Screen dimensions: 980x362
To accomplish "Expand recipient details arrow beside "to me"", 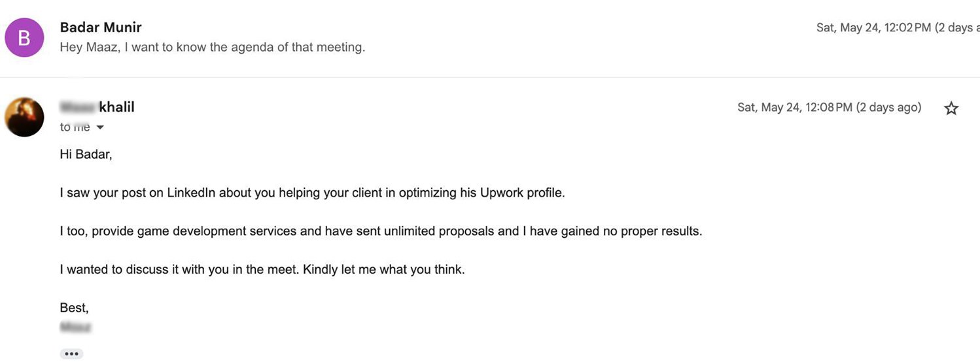I will tap(100, 127).
